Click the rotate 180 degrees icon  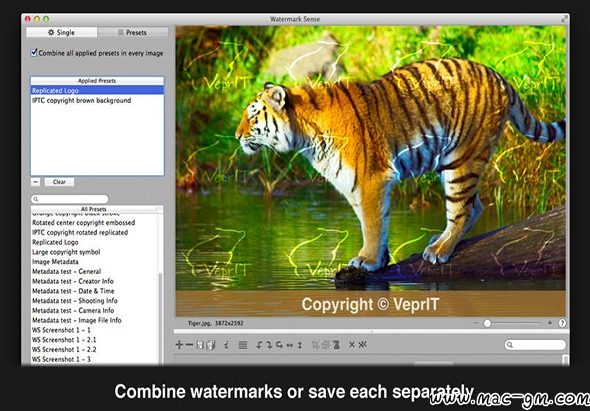(279, 345)
